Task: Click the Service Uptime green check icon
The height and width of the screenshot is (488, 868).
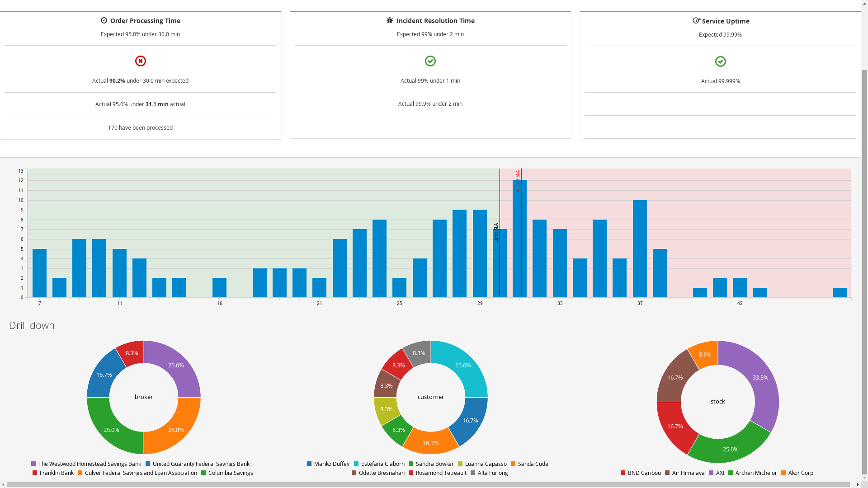Action: [721, 61]
